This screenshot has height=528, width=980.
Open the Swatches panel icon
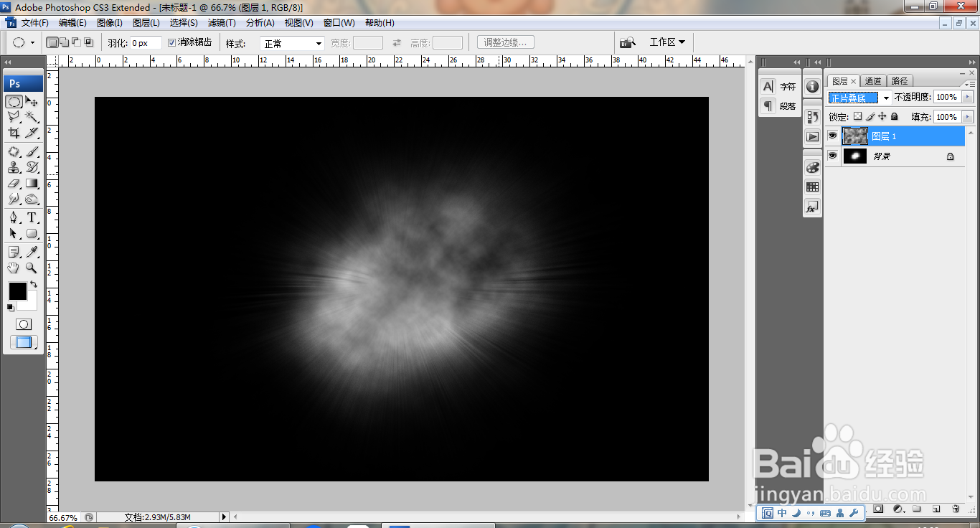click(x=812, y=187)
